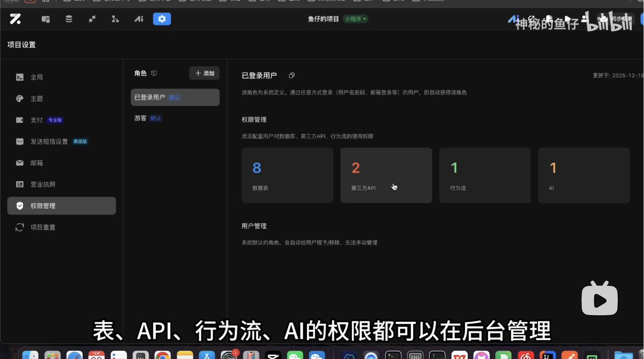This screenshot has width=644, height=359.
Task: Open the 第三方API permission card
Action: point(386,175)
